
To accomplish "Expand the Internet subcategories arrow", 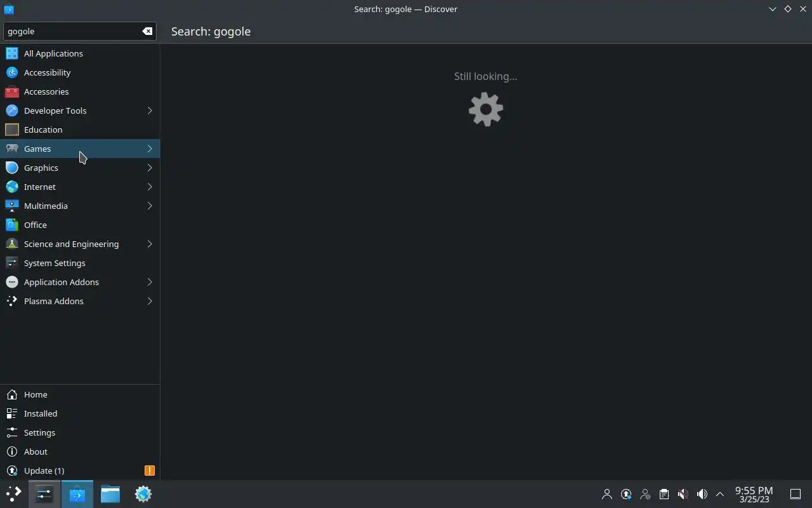I will (150, 187).
